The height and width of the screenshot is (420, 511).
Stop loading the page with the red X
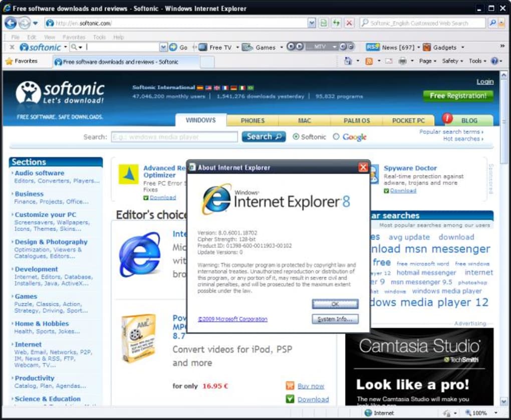[349, 23]
